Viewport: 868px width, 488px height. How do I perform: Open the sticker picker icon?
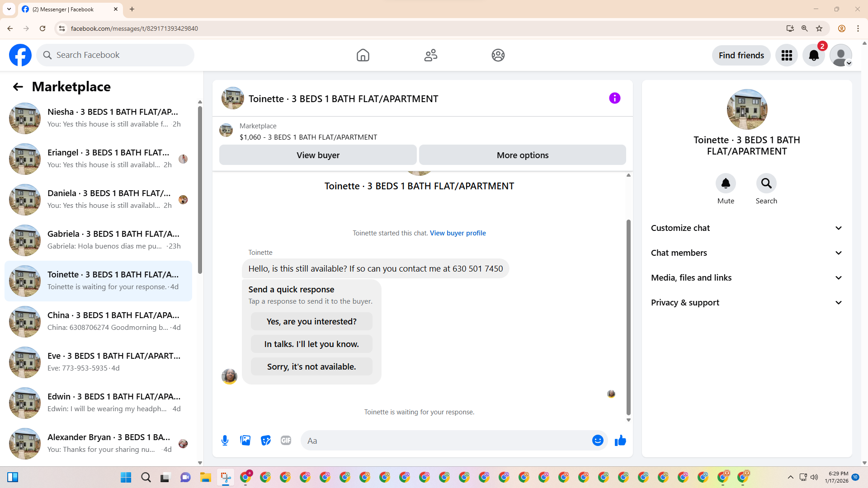266,441
